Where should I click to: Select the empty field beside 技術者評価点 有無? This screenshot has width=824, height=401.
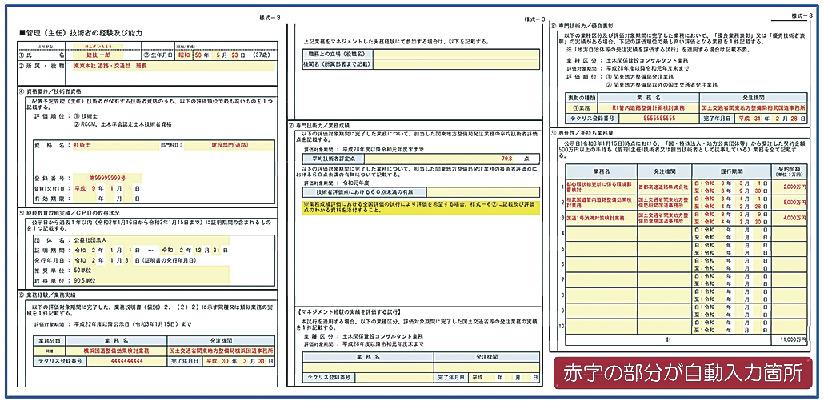click(x=483, y=192)
